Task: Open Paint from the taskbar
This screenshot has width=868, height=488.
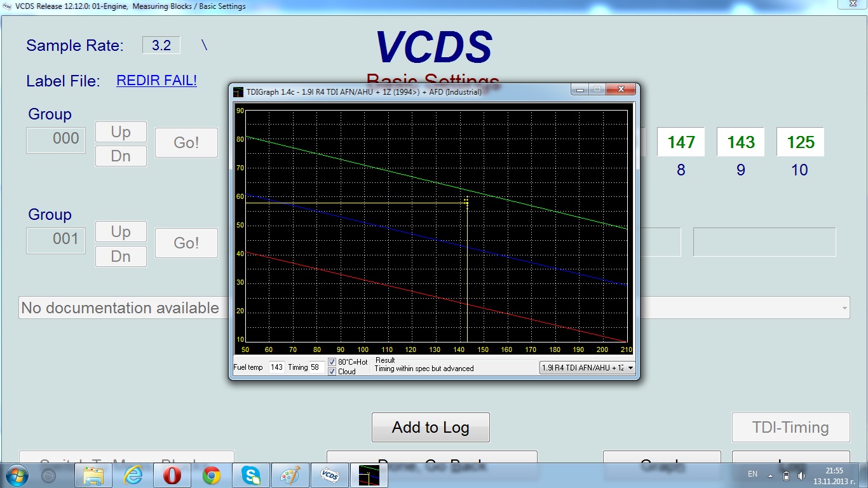Action: pyautogui.click(x=290, y=475)
